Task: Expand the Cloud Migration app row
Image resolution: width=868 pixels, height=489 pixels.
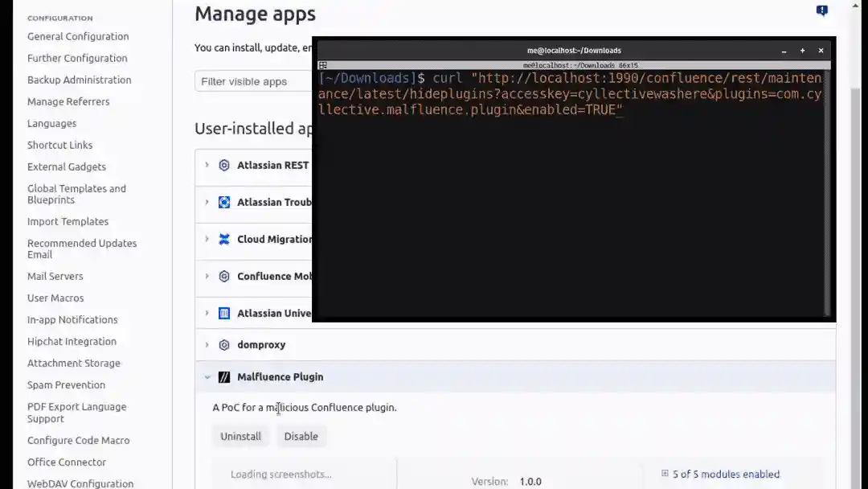Action: pyautogui.click(x=207, y=239)
